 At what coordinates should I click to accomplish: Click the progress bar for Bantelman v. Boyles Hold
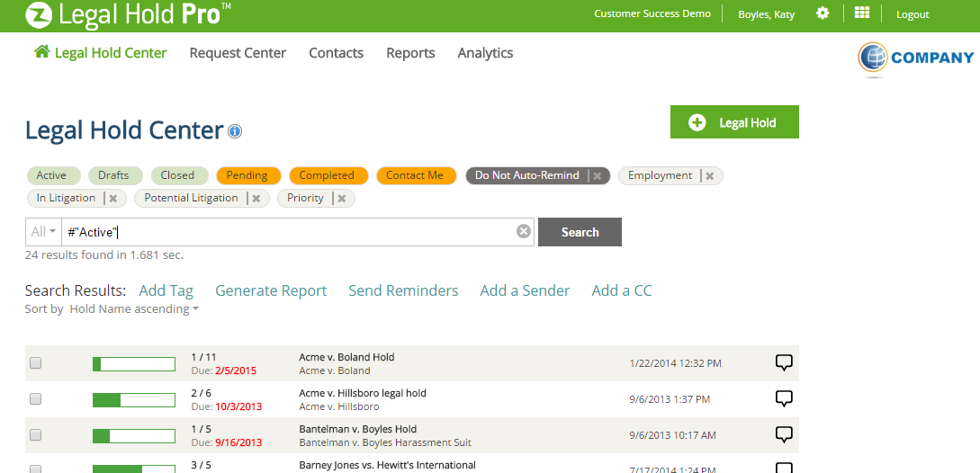[134, 435]
